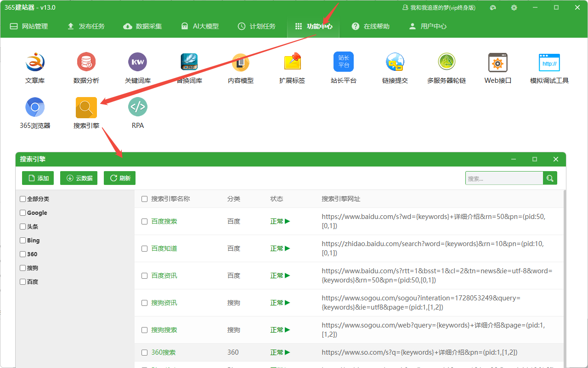The height and width of the screenshot is (368, 588).
Task: Open 多服务器轮链 multi-server link rotation
Action: [447, 68]
